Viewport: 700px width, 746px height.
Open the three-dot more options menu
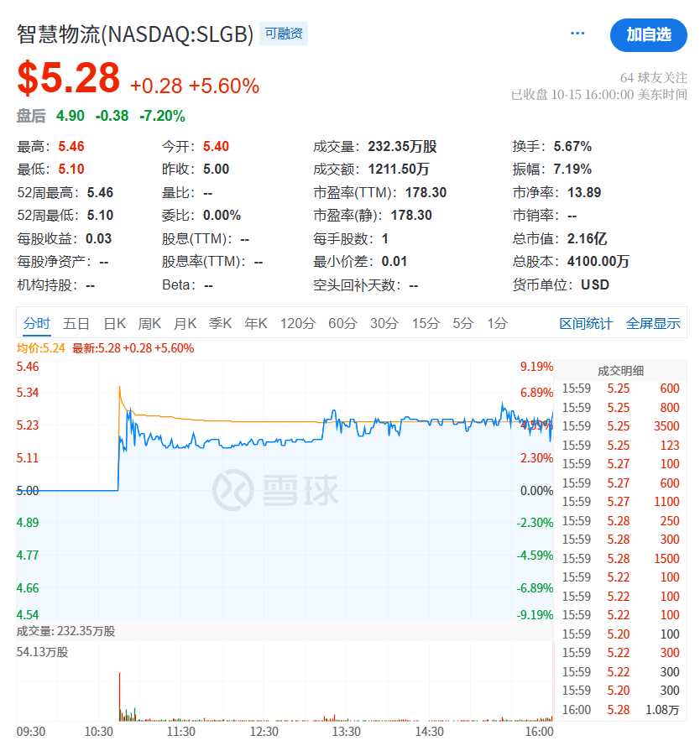coord(577,34)
